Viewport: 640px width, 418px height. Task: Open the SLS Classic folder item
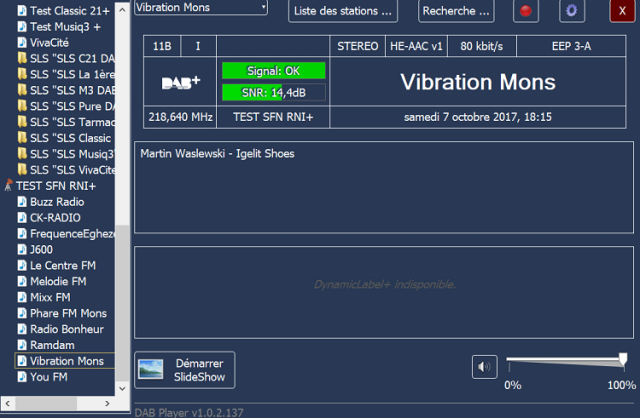point(65,138)
